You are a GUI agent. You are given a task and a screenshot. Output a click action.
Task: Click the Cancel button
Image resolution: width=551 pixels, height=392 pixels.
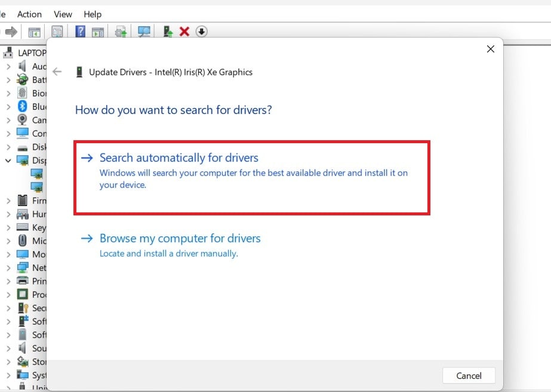[469, 375]
